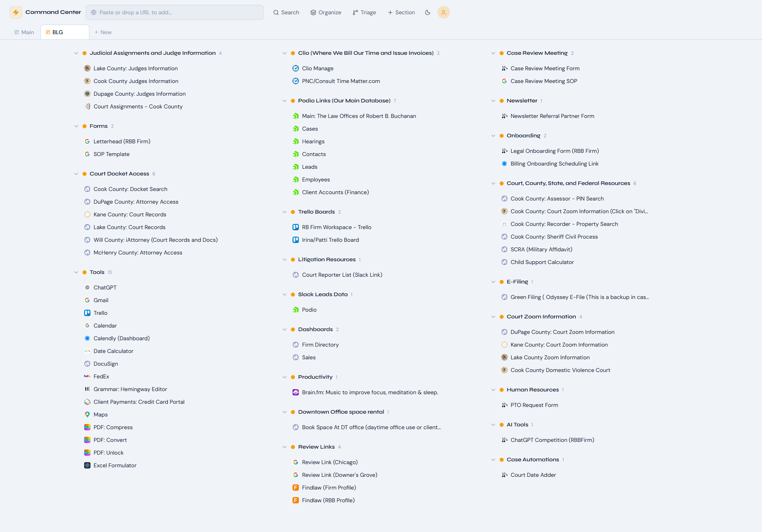Click the FedEx icon in the Tools list
762x532 pixels.
(87, 376)
